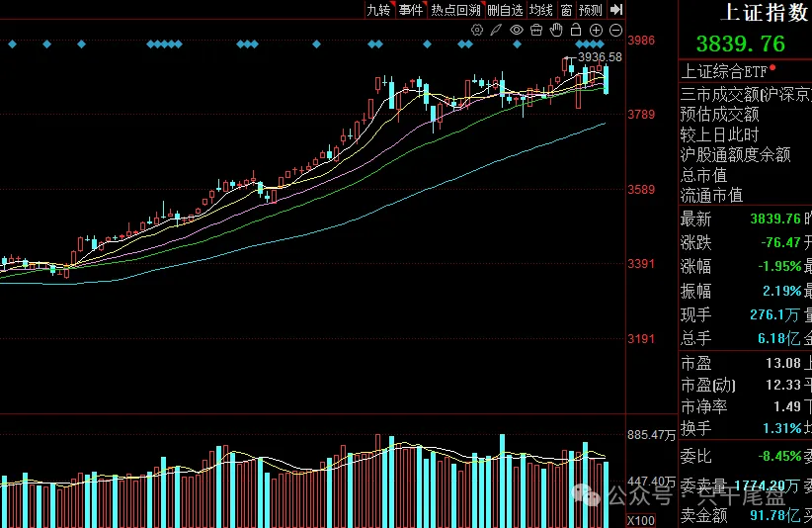Zoom in with the plus icon
The image size is (812, 528).
(x=596, y=31)
